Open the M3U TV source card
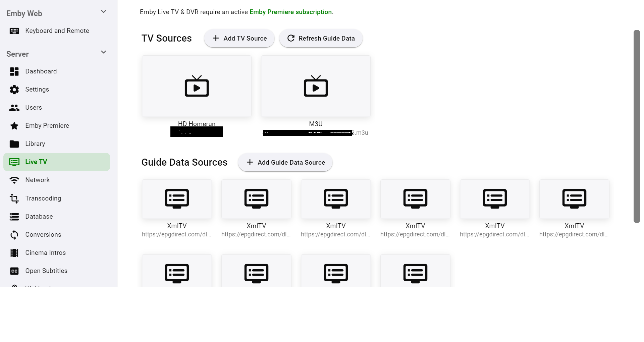Image resolution: width=644 pixels, height=342 pixels. pyautogui.click(x=316, y=86)
